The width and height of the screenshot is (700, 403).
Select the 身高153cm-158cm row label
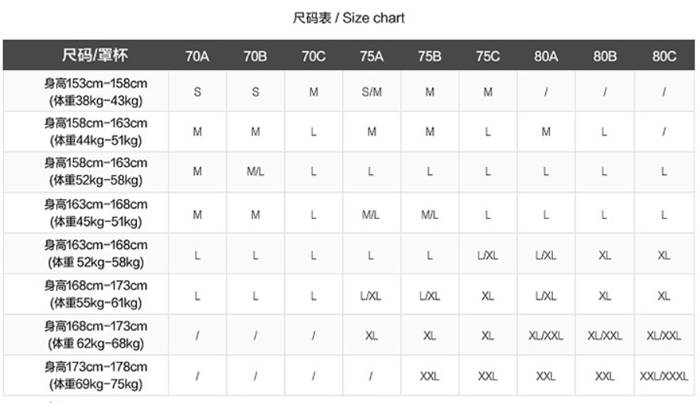95,91
